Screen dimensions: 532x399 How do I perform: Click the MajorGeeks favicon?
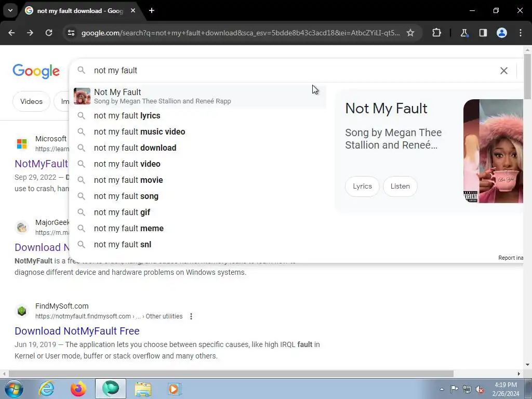pyautogui.click(x=22, y=228)
